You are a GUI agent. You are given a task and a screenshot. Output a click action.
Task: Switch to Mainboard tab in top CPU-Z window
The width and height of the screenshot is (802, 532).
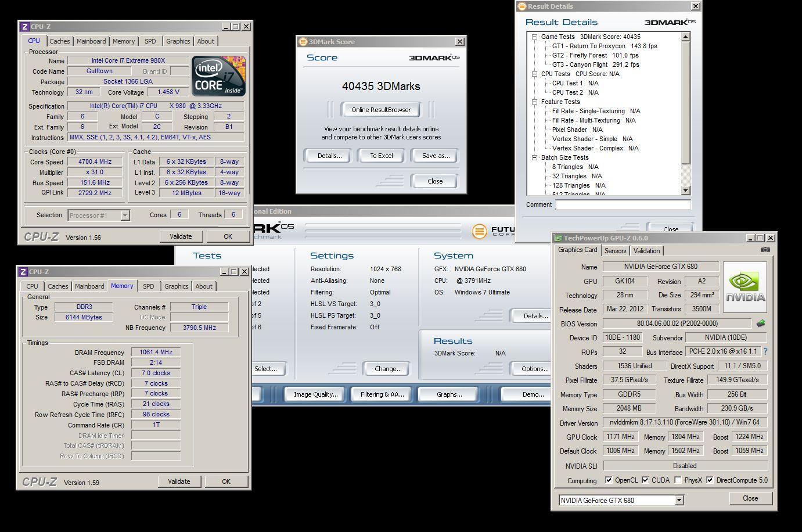click(92, 41)
